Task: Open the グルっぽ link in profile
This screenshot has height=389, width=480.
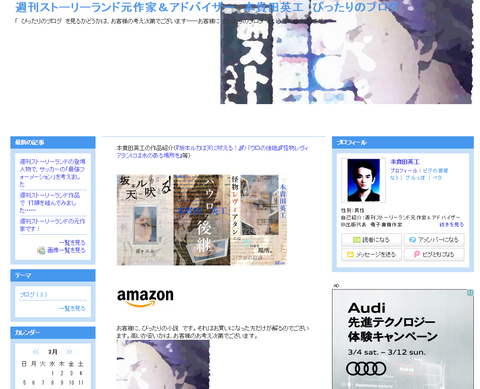Action: (415, 178)
